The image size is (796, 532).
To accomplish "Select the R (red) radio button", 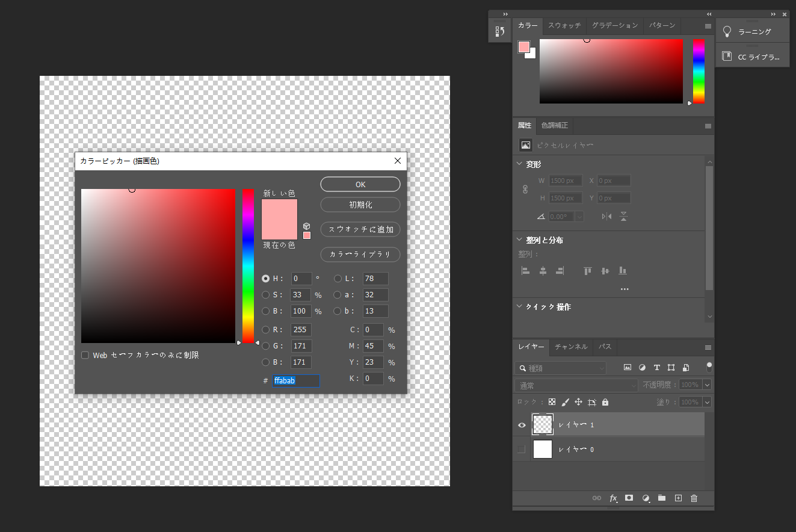I will pos(266,330).
